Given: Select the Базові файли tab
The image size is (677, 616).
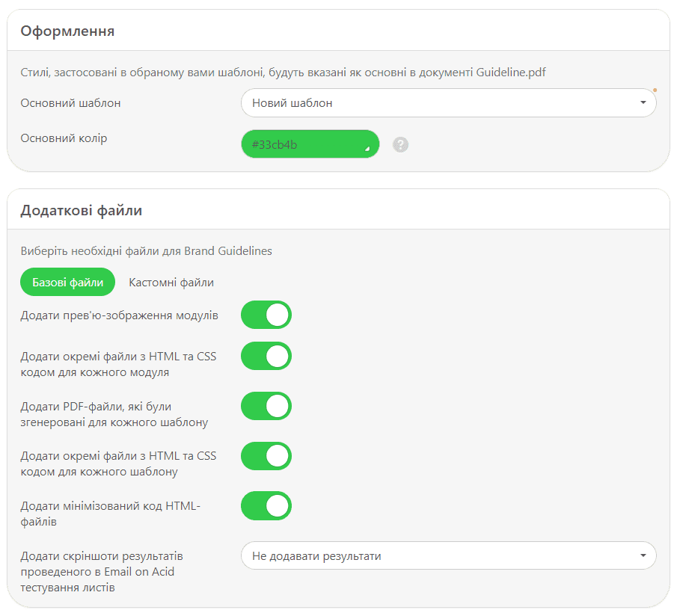Looking at the screenshot, I should (68, 282).
